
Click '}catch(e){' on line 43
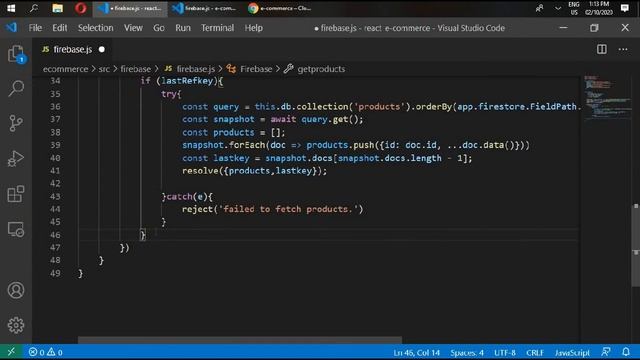point(187,196)
